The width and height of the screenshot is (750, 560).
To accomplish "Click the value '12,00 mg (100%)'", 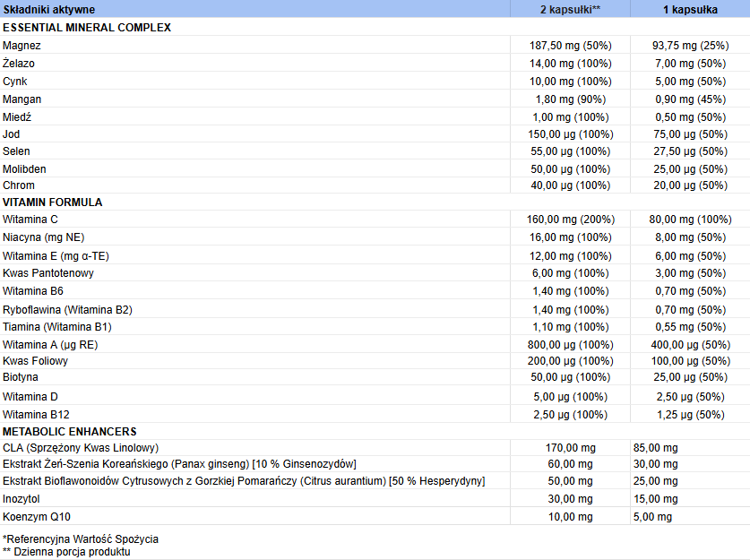I will [x=570, y=256].
